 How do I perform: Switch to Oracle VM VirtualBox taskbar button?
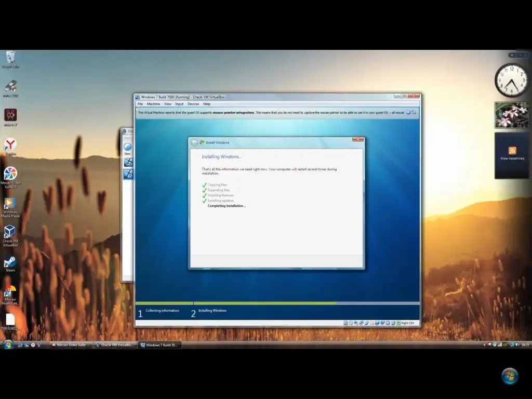click(116, 345)
